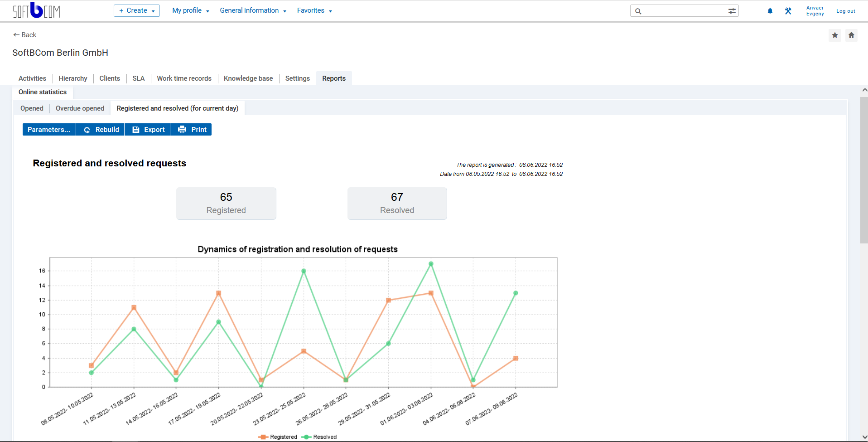Screen dimensions: 868x442
Task: Click the Export save icon
Action: point(136,129)
